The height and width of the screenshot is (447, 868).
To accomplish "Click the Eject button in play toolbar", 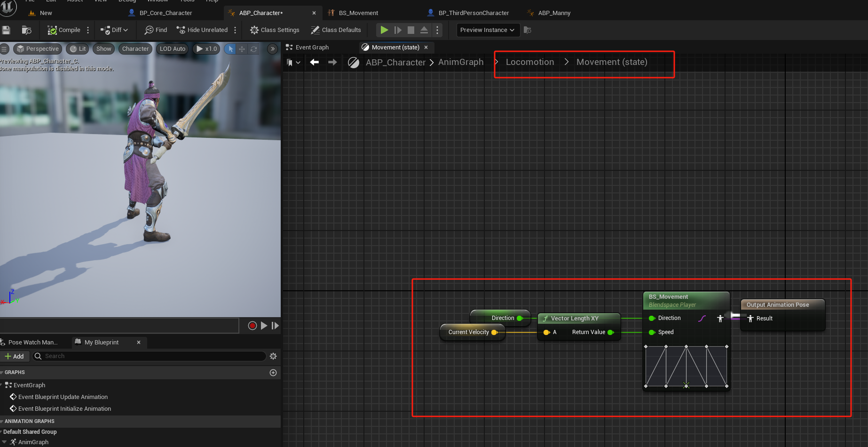I will (x=424, y=30).
